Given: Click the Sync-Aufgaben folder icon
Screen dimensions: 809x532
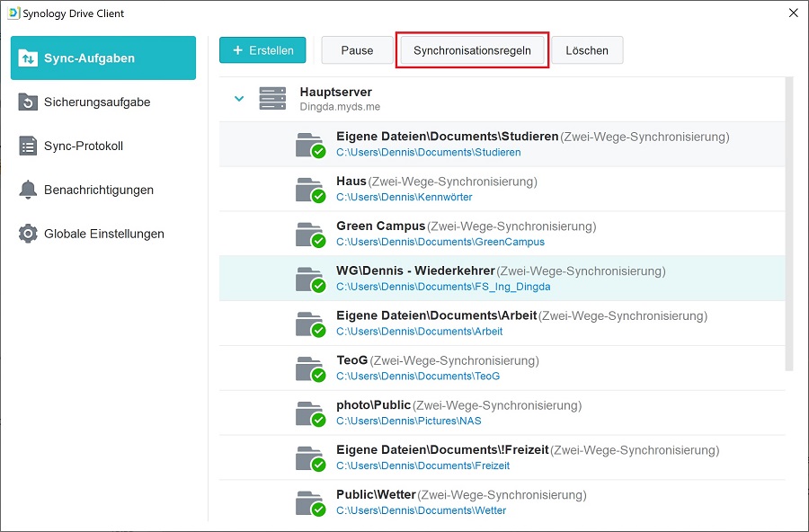Looking at the screenshot, I should pos(28,58).
